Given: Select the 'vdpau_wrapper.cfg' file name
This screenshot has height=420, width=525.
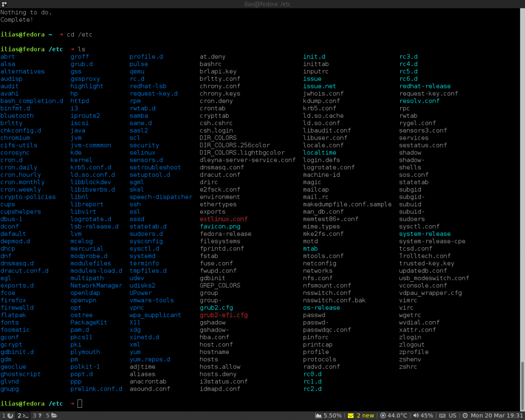Looking at the screenshot, I should tap(430, 293).
